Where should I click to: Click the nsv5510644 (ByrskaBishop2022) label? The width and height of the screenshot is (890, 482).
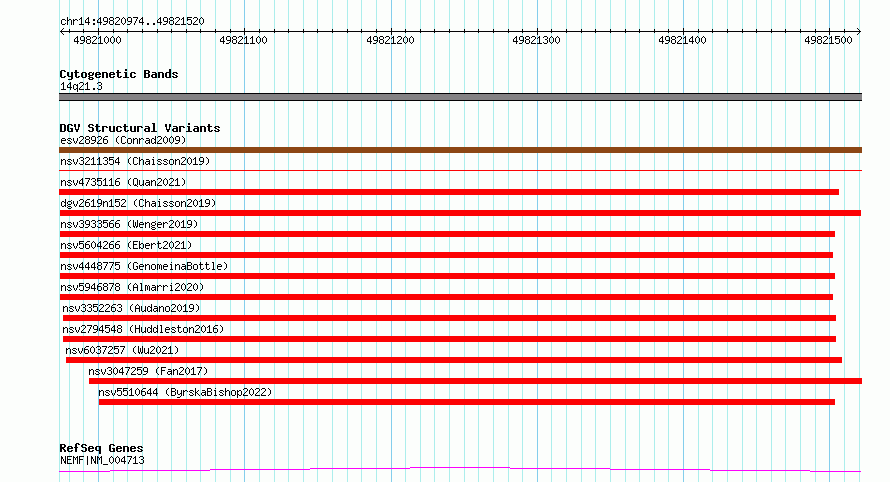pos(185,392)
